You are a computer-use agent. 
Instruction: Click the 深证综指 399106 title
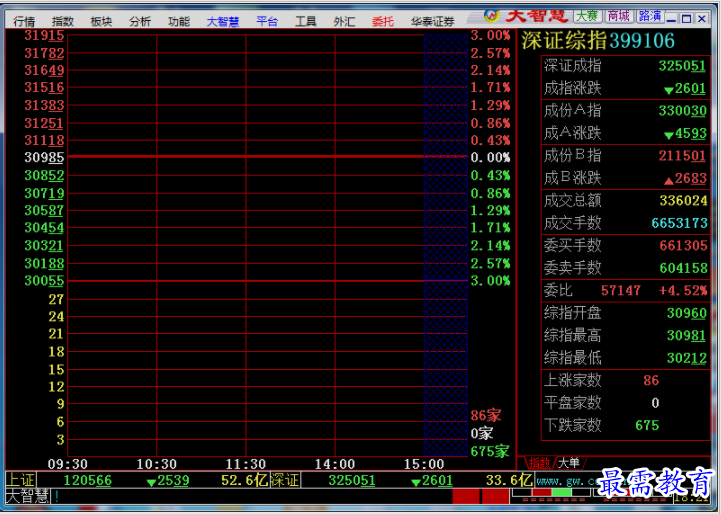point(598,40)
